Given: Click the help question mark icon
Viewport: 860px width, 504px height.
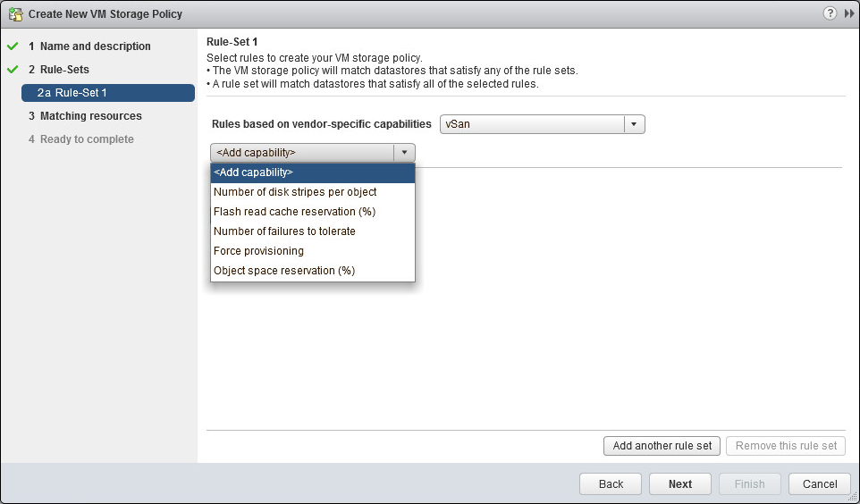Looking at the screenshot, I should 830,13.
